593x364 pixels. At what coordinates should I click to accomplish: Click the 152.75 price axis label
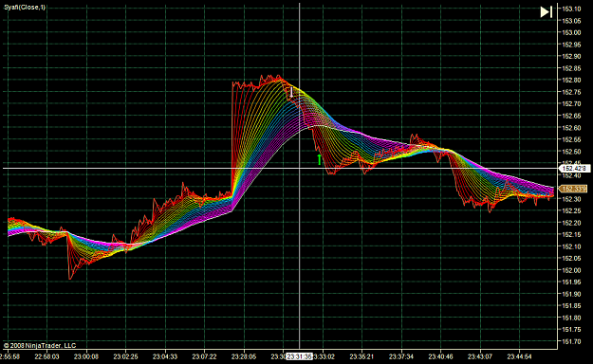571,92
